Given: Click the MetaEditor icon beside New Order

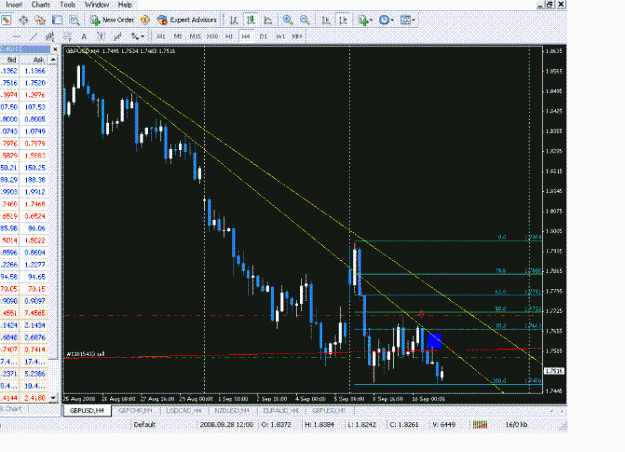Looking at the screenshot, I should [x=145, y=20].
